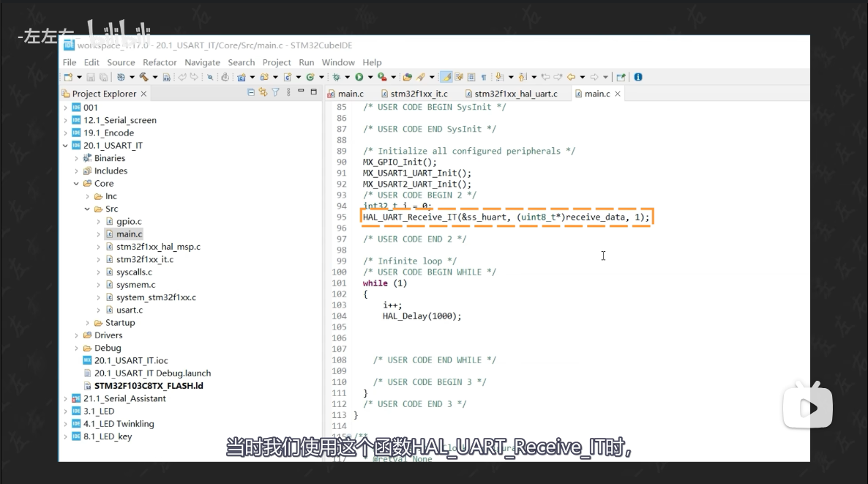Toggle Link with Editor in Project Explorer
Viewport: 868px width, 484px height.
(263, 93)
